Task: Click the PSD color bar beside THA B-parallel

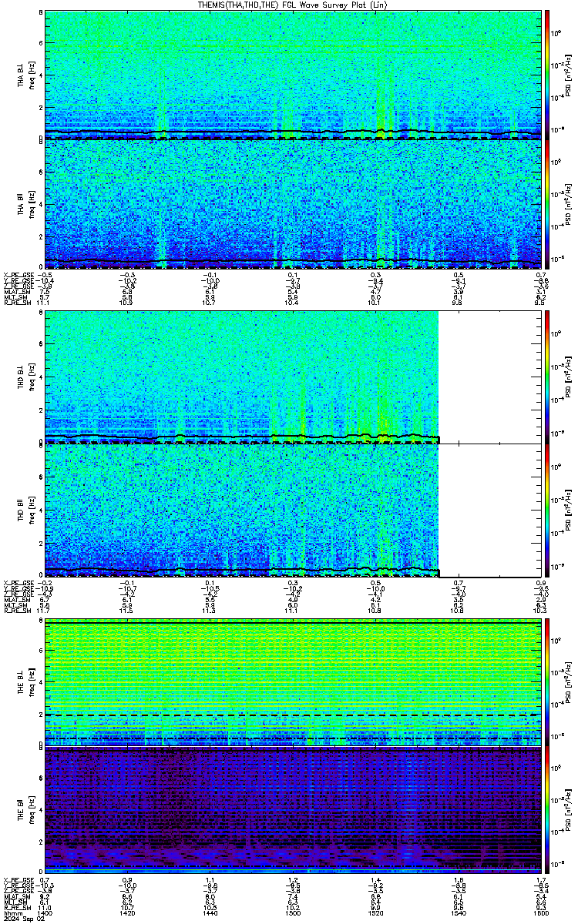Action: tap(547, 205)
